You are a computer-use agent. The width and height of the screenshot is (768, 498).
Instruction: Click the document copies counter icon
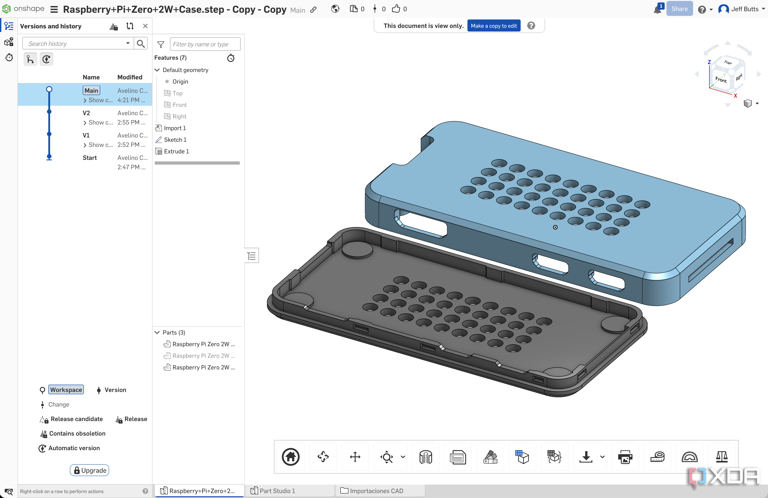pyautogui.click(x=354, y=9)
